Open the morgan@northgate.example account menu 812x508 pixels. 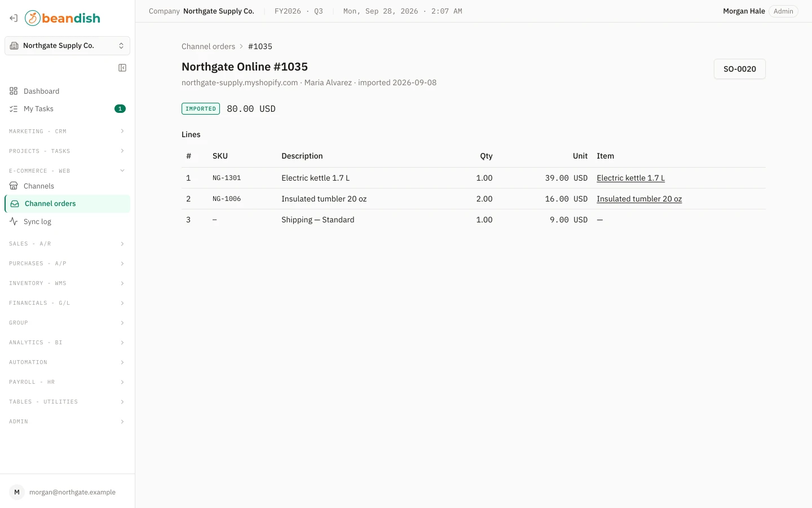coord(67,492)
